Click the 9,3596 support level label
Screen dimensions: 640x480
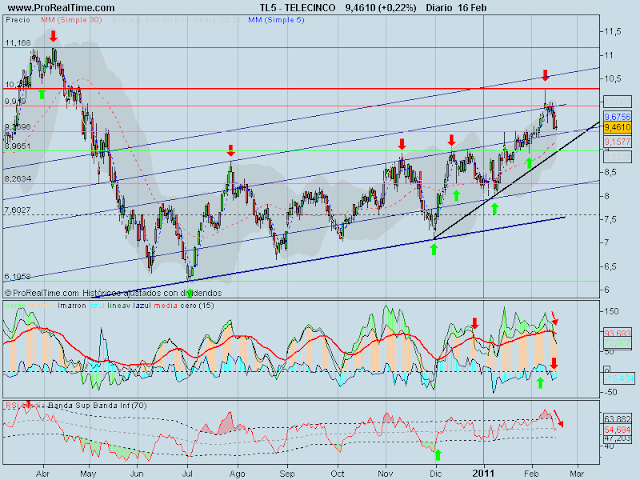18,127
